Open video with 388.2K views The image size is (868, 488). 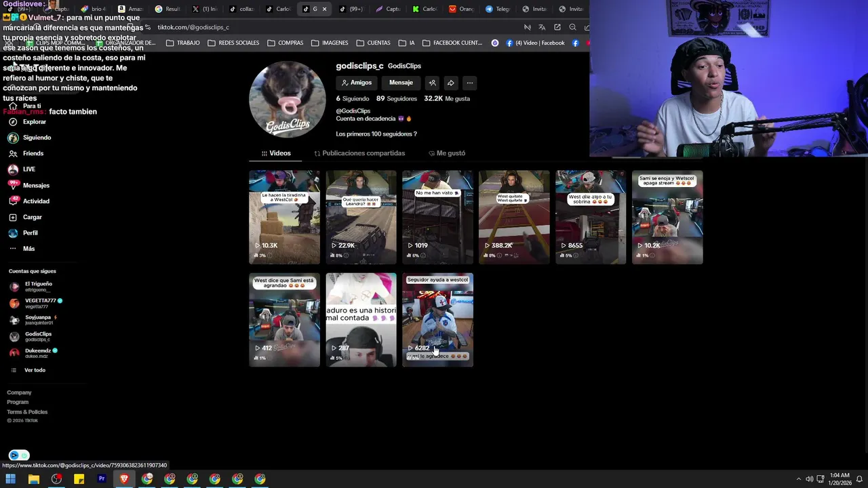coord(514,217)
